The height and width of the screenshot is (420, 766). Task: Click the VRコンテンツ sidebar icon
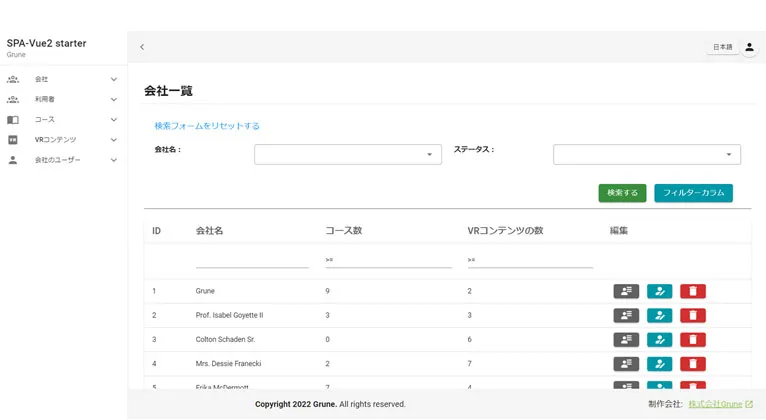coord(13,140)
